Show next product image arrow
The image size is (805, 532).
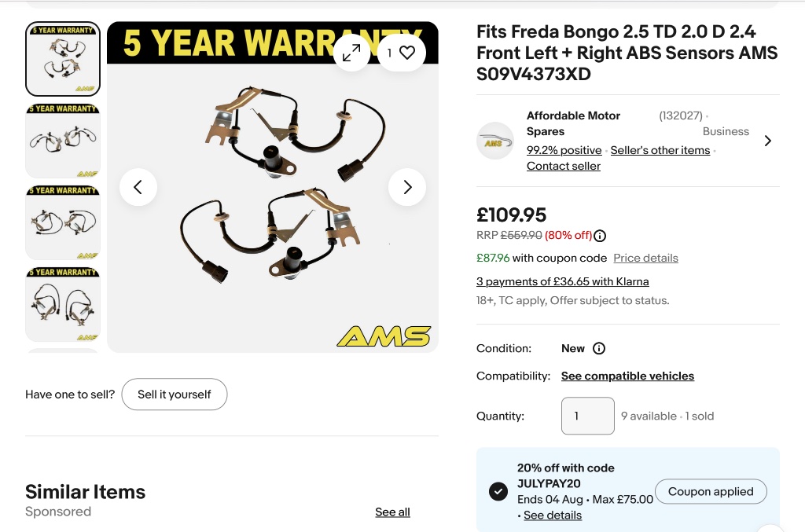click(407, 187)
